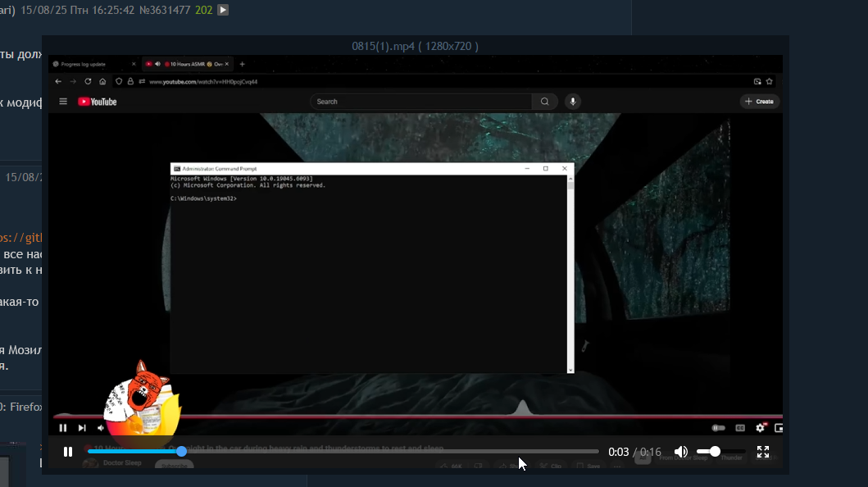Image resolution: width=868 pixels, height=487 pixels.
Task: Open picture-in-picture icon in address bar
Action: [757, 81]
